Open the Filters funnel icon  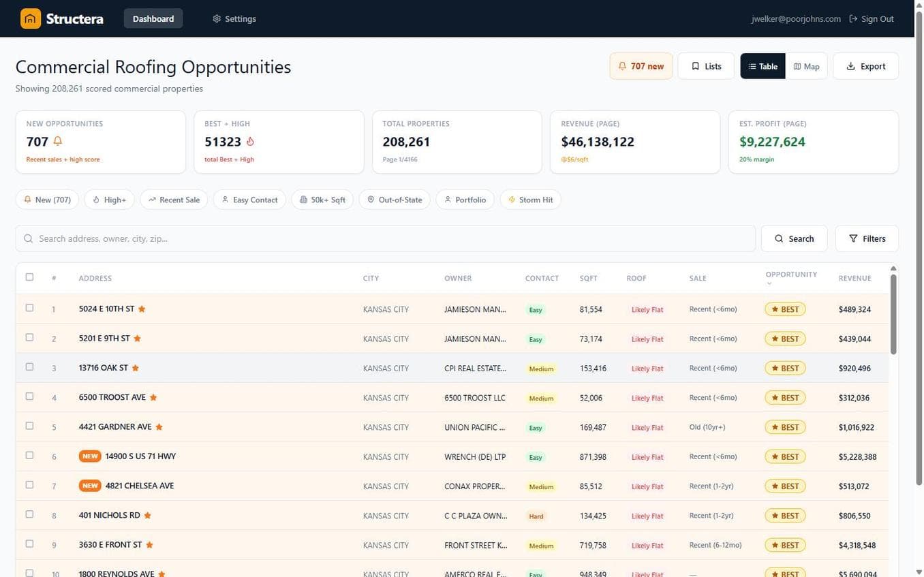[854, 238]
